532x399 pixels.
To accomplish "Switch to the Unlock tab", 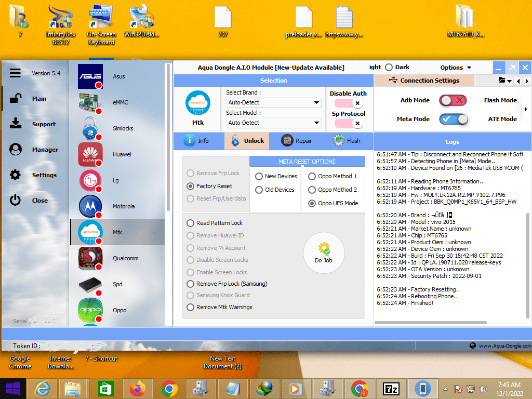I will point(247,141).
